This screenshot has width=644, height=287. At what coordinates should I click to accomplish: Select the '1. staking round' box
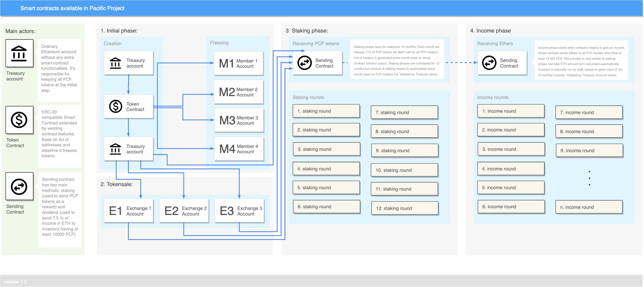(326, 111)
